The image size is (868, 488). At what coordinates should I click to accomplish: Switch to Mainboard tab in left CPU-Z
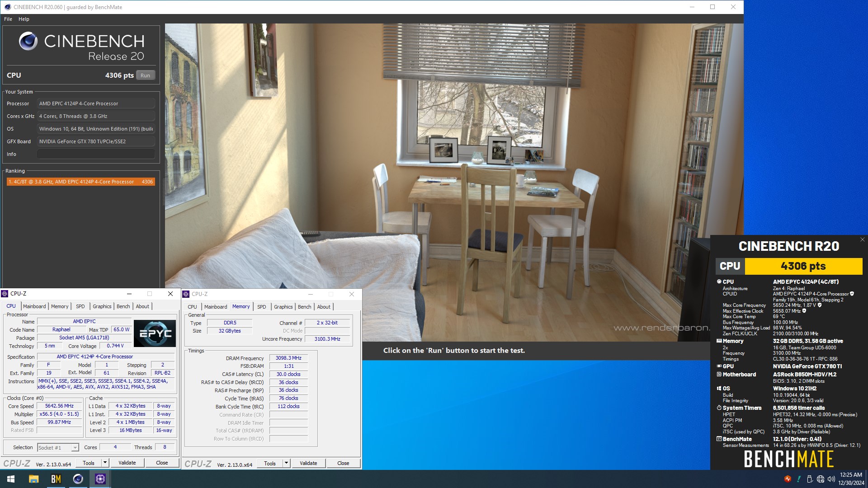(34, 306)
